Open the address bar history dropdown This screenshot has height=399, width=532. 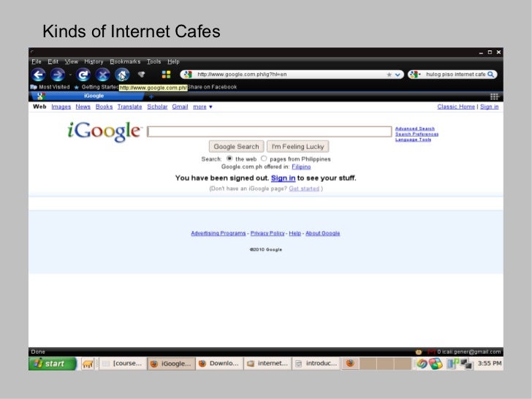coord(398,75)
